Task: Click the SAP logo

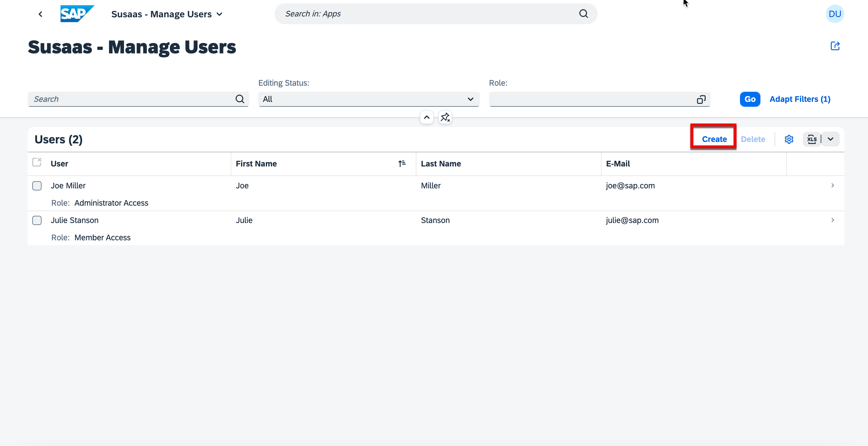Action: tap(77, 14)
